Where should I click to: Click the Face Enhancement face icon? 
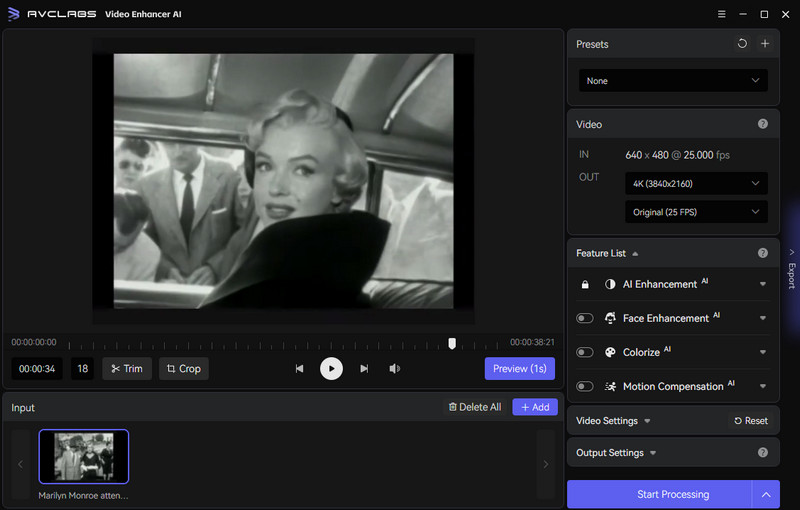point(610,318)
